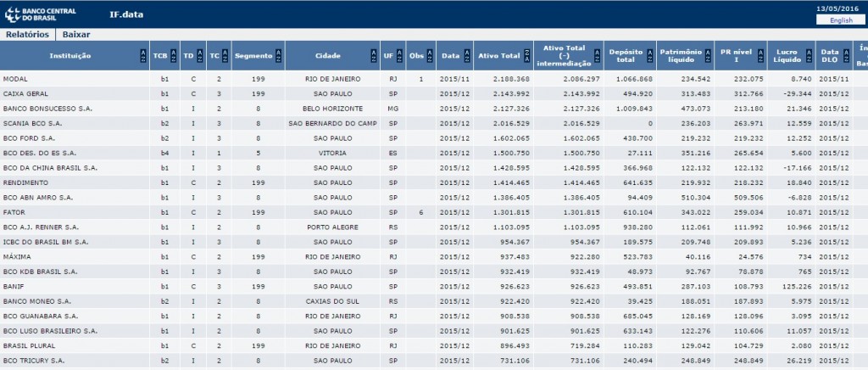Click the IF.data title link
The height and width of the screenshot is (370, 868).
click(x=126, y=14)
